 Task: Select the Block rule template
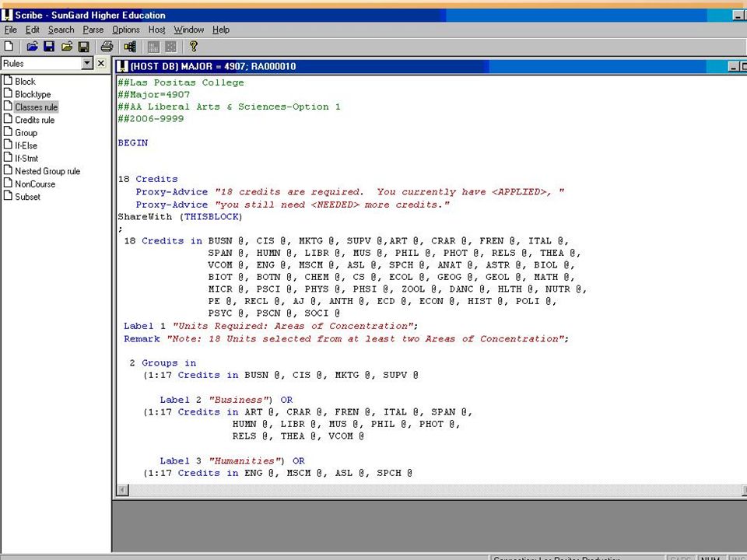pos(25,82)
